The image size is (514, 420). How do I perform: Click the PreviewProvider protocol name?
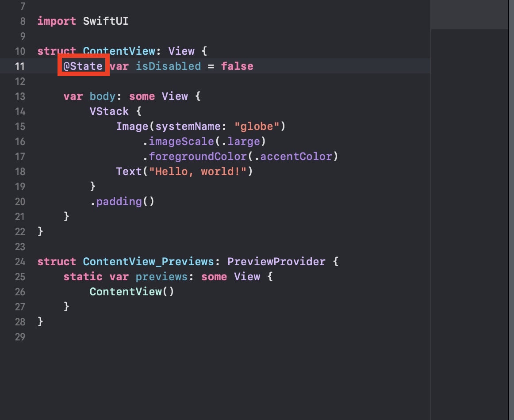click(276, 262)
